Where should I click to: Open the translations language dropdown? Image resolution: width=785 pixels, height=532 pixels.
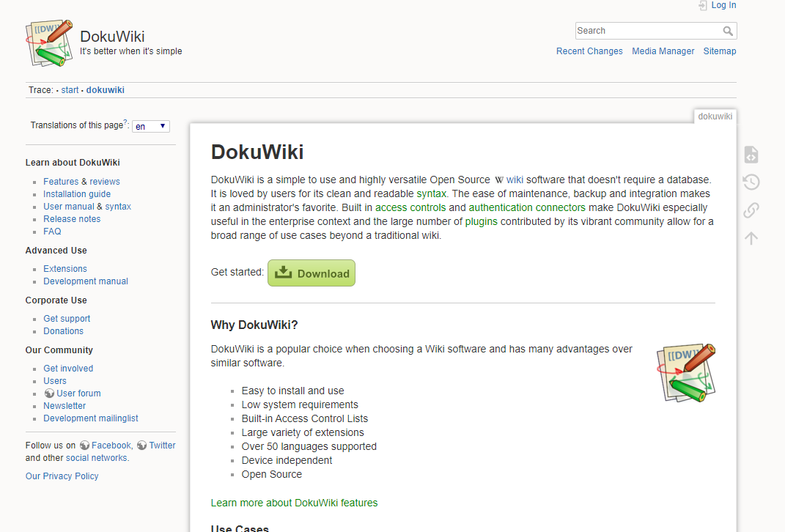[x=151, y=126]
